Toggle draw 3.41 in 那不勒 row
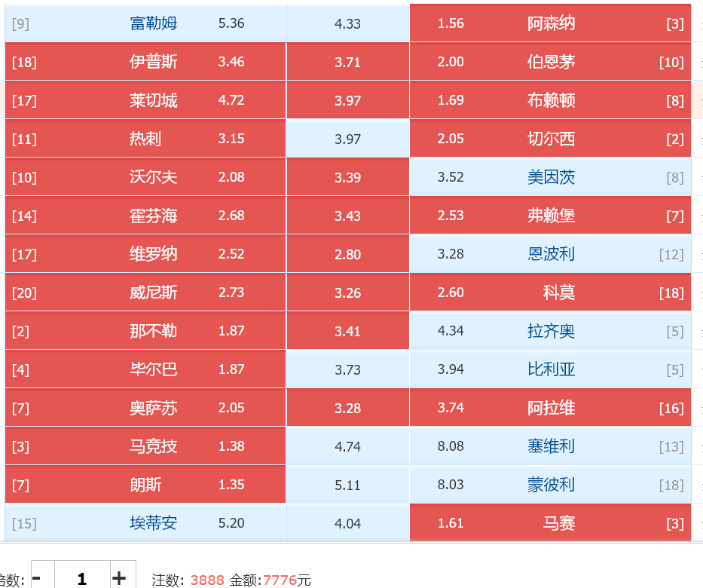The image size is (703, 588). pos(348,331)
